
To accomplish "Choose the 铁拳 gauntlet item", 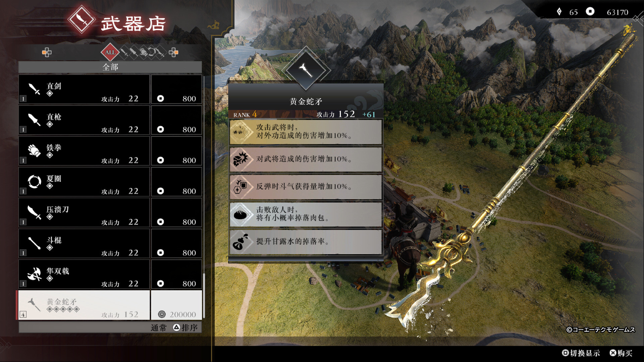I will (84, 151).
